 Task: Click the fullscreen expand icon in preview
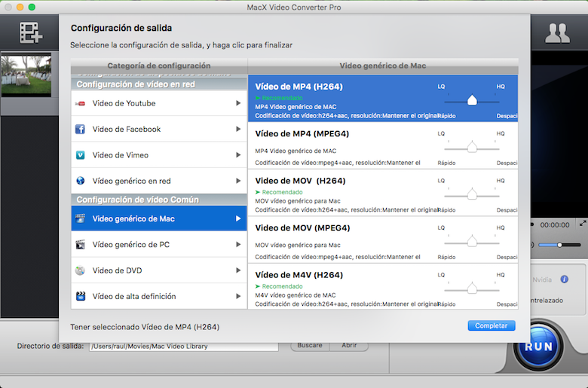[583, 224]
